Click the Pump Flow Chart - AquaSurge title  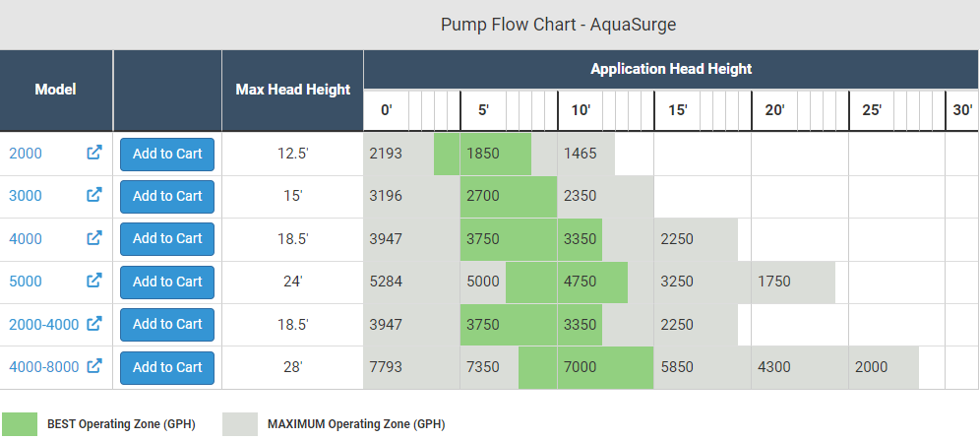558,25
